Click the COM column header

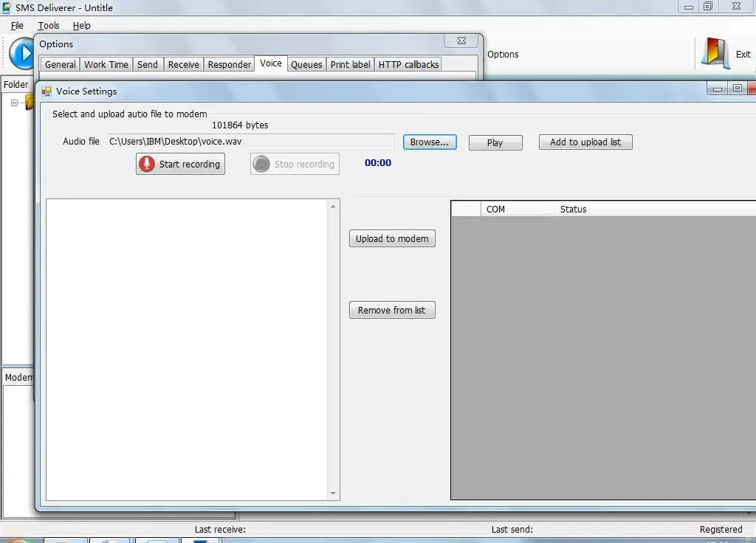click(518, 209)
